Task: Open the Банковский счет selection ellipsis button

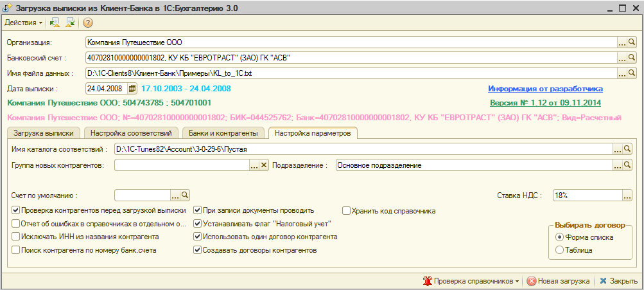Action: click(622, 58)
